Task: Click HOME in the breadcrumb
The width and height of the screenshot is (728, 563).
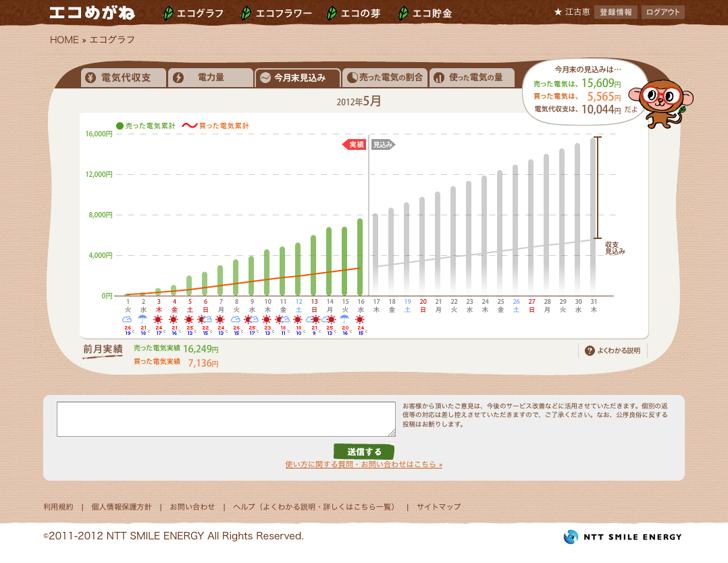Action: [x=64, y=40]
